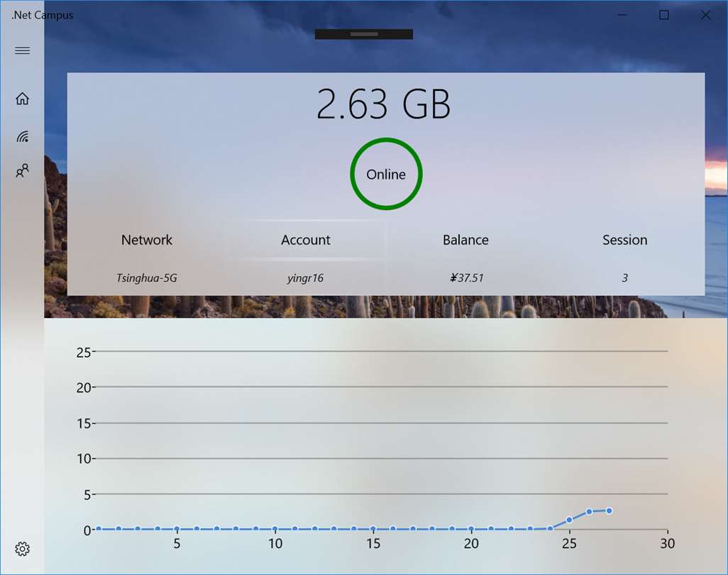The height and width of the screenshot is (575, 728).
Task: Click the ¥37.51 balance value
Action: click(x=466, y=278)
